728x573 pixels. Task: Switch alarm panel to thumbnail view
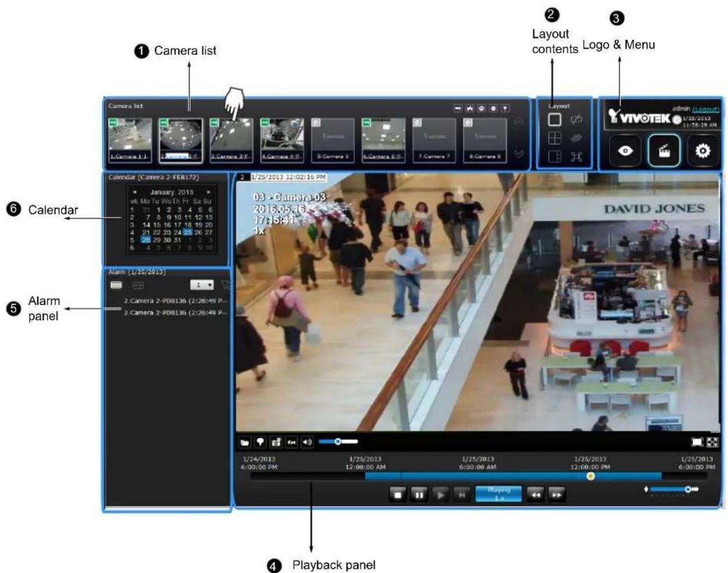(x=138, y=285)
